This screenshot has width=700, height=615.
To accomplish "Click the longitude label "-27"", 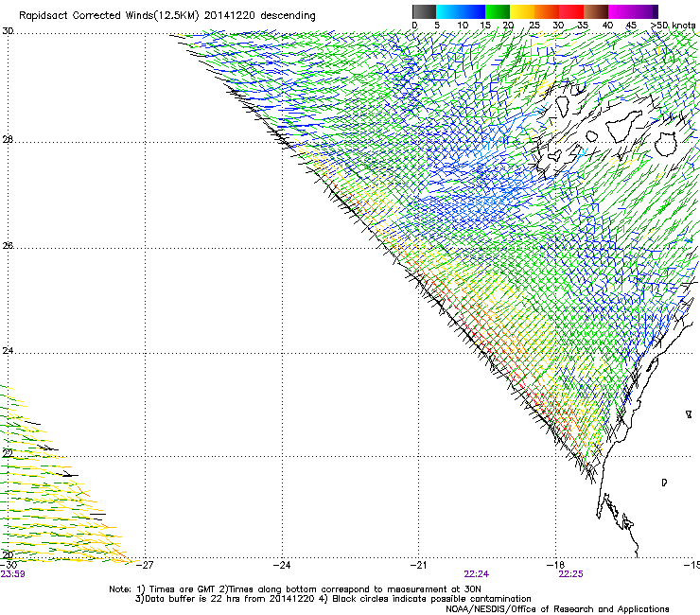I will tap(145, 565).
